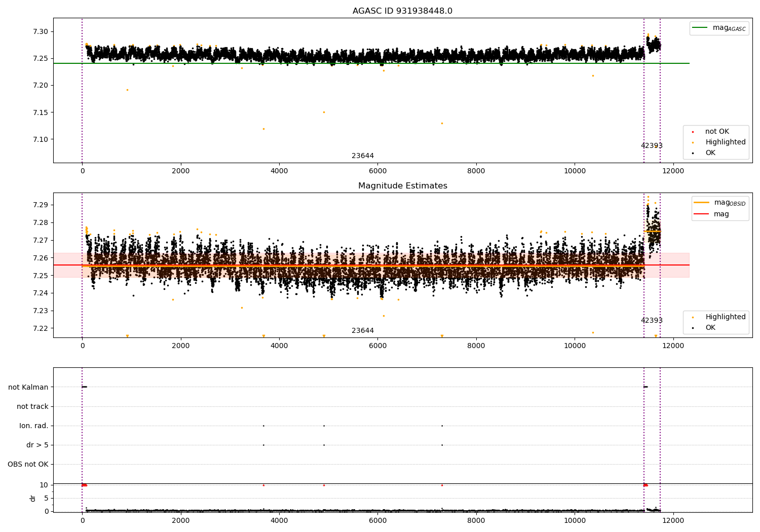The height and width of the screenshot is (532, 760).
Task: Click the 'dr > 5' row label
Action: [37, 445]
